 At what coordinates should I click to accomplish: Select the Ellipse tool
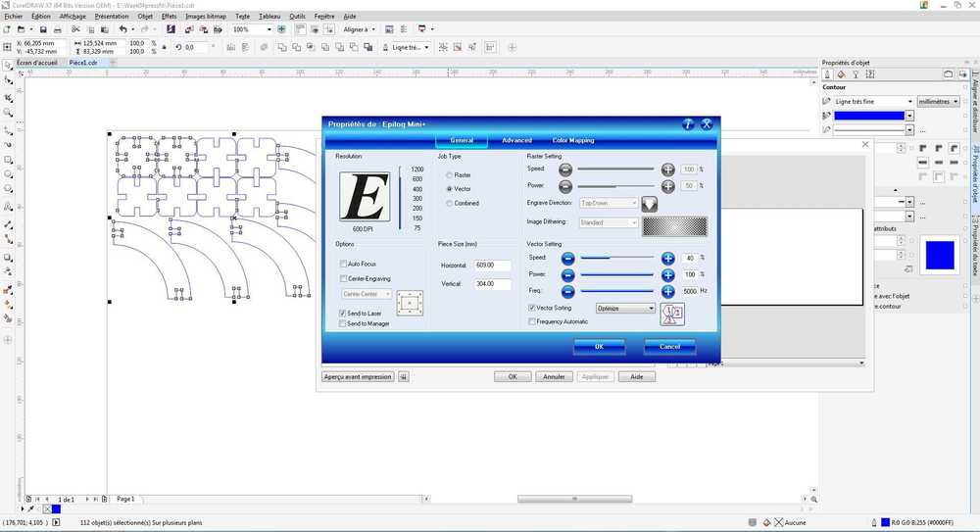[8, 174]
